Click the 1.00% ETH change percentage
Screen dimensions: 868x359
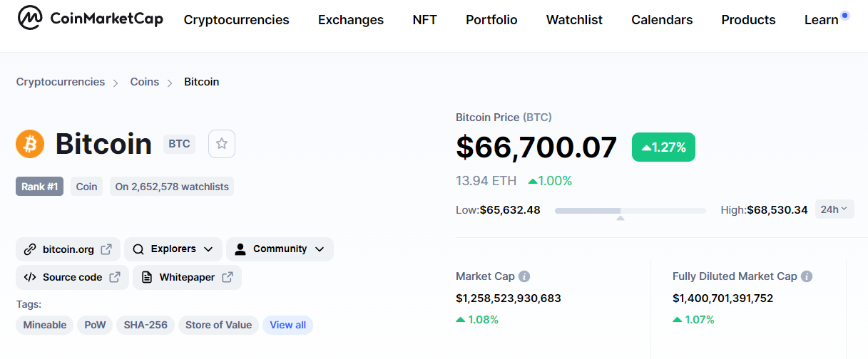[x=550, y=181]
